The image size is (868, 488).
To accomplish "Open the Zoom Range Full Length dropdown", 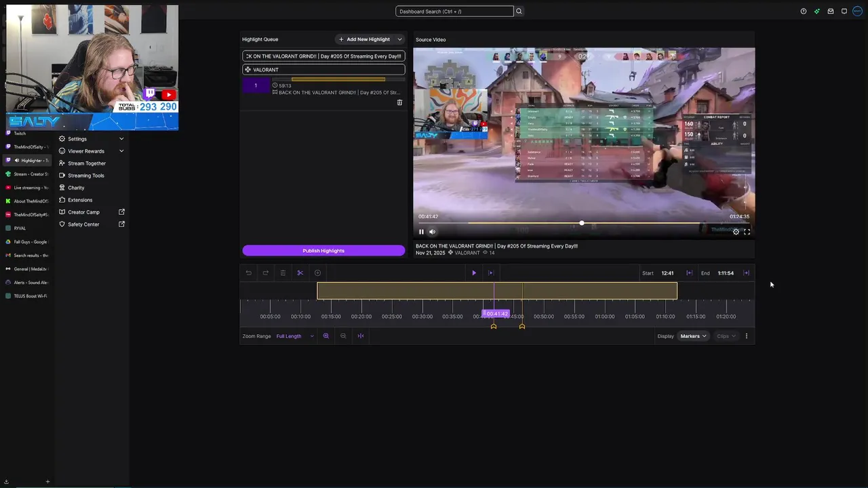I will click(295, 336).
